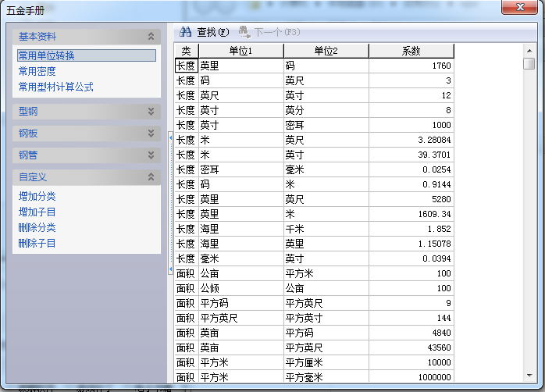
Task: Select coefficient cell 4840
Action: click(411, 333)
